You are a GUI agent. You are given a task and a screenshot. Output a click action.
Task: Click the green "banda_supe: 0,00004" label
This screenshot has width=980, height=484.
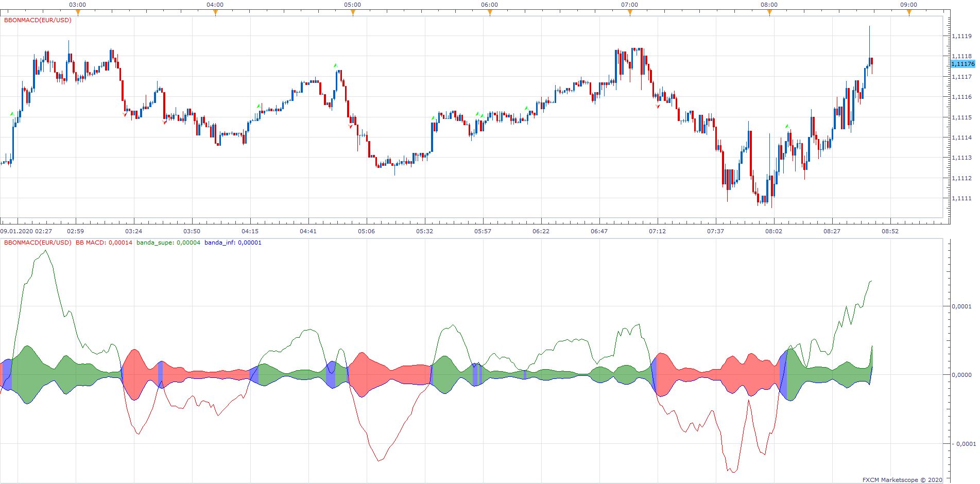click(168, 243)
